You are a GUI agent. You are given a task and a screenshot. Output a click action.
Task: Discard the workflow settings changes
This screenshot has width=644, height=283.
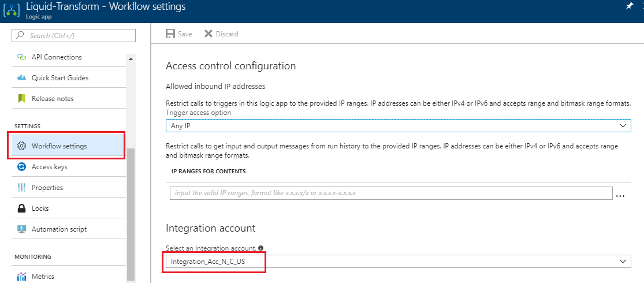point(221,33)
